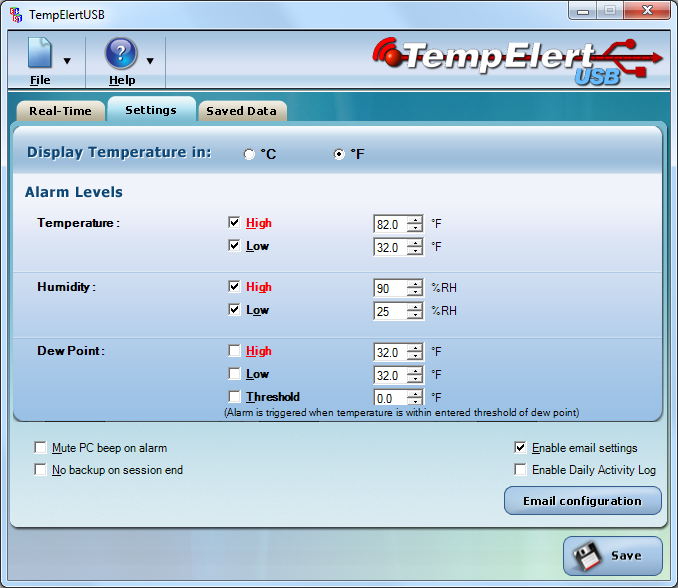Click Dew Point Threshold value field 0.0

click(390, 398)
